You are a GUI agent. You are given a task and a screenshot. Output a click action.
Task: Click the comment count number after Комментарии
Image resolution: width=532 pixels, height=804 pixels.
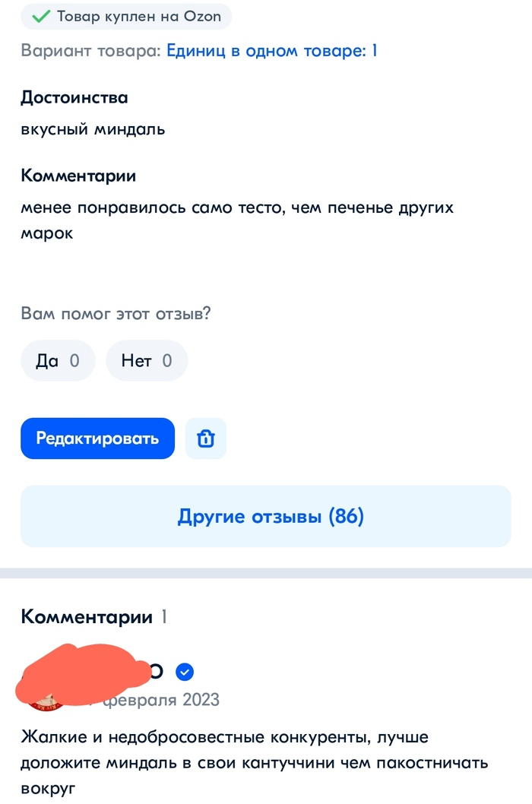coord(163,617)
